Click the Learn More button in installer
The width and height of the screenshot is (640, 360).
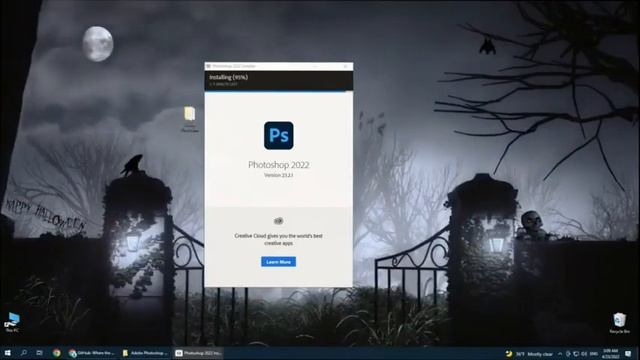pyautogui.click(x=278, y=262)
